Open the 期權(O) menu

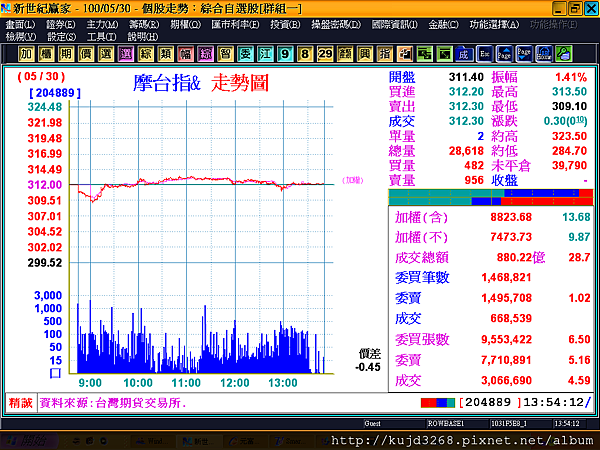[186, 25]
